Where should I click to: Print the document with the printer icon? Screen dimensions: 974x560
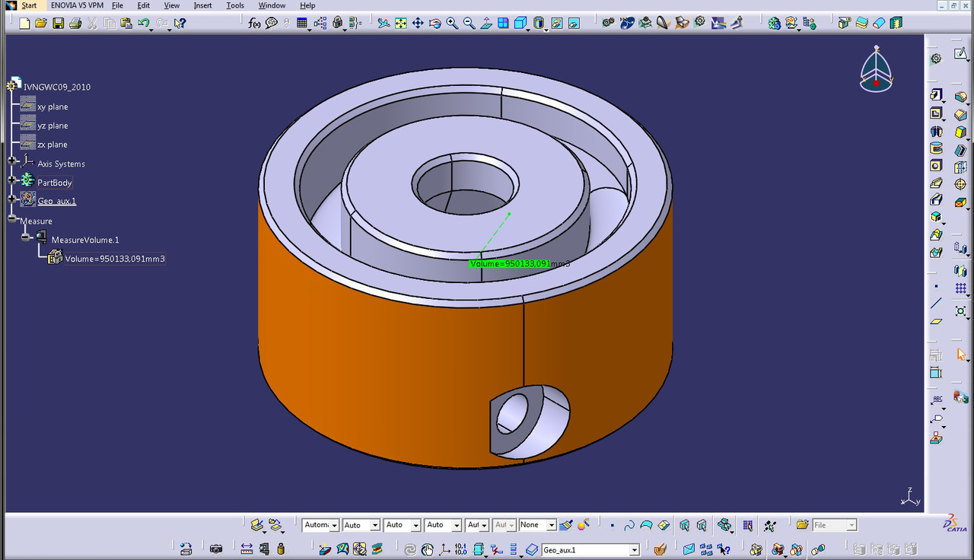pos(75,24)
